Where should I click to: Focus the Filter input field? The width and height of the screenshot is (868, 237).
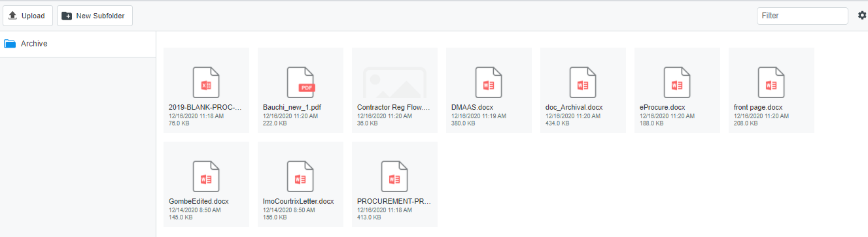[802, 16]
